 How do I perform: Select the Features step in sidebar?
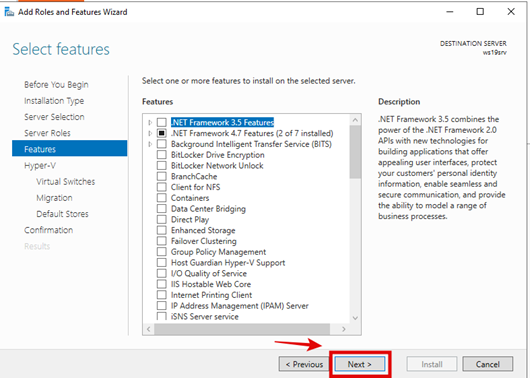pyautogui.click(x=70, y=149)
